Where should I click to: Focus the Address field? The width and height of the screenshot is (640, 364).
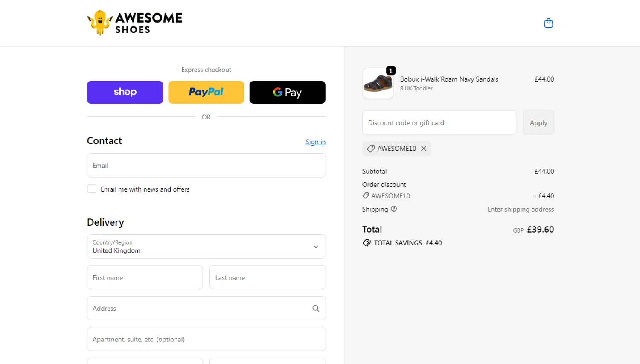point(207,309)
